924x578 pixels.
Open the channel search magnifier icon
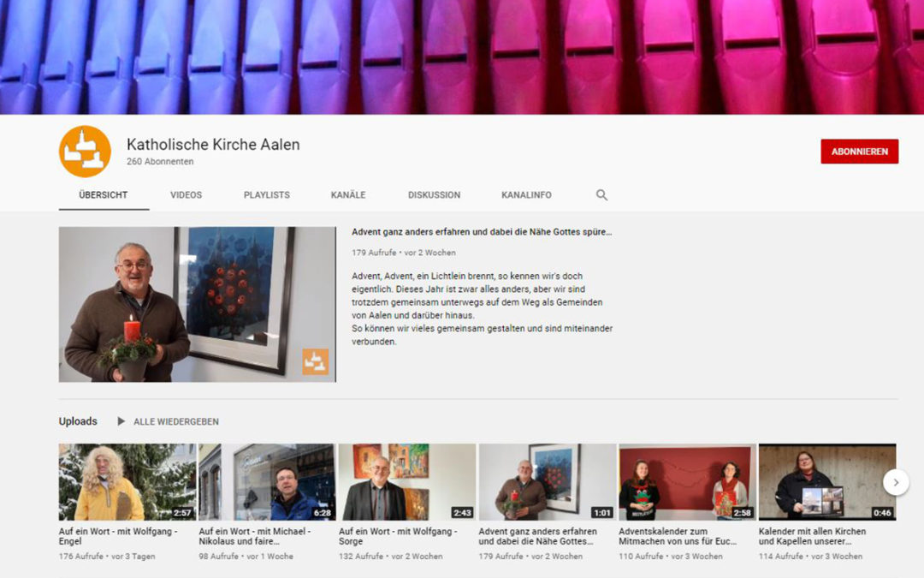click(601, 194)
